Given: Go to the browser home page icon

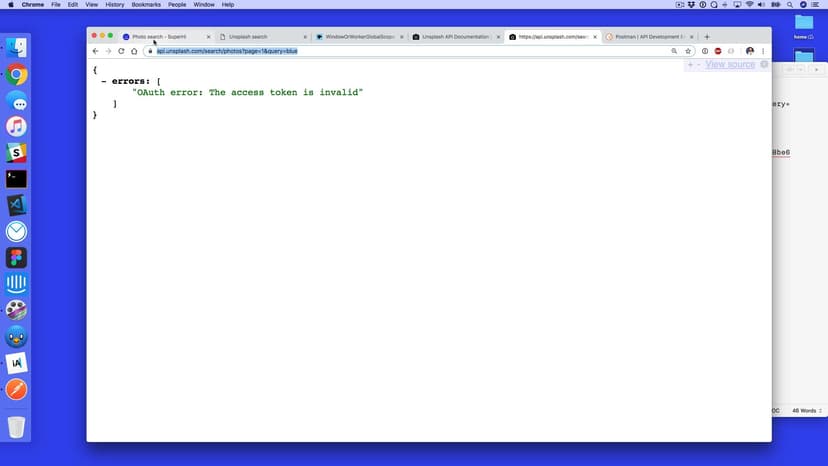Looking at the screenshot, I should point(134,51).
